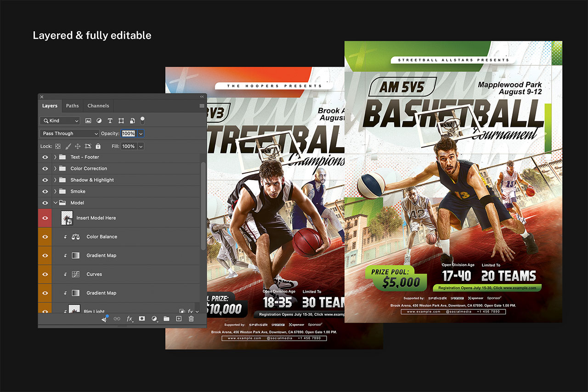Select the Shadow & Highlight group name
588x392 pixels.
click(x=92, y=180)
